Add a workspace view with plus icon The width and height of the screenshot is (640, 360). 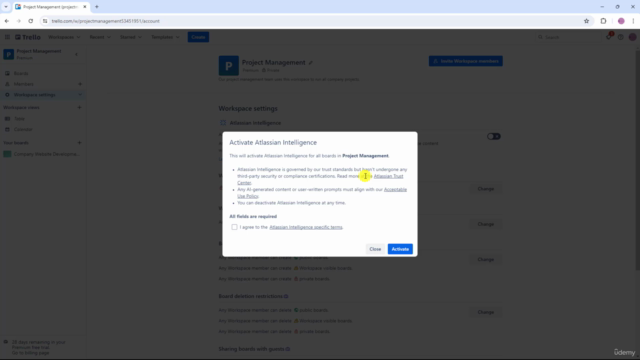click(80, 107)
